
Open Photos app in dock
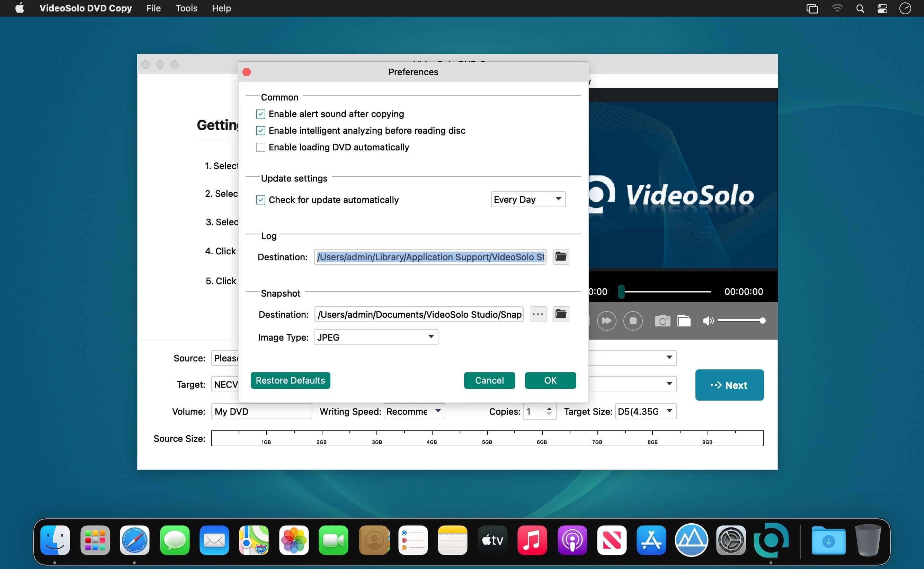[294, 540]
